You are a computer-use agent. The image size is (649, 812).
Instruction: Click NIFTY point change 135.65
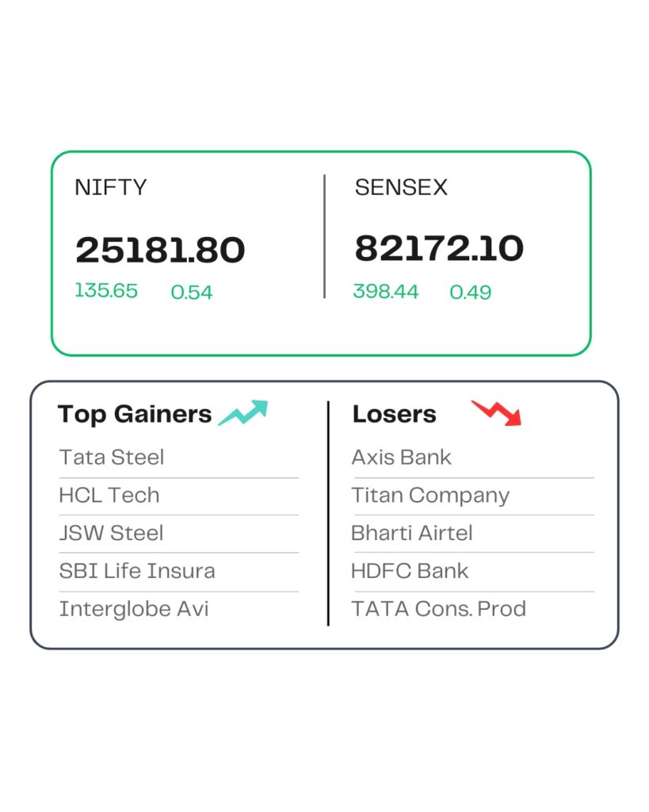(106, 290)
